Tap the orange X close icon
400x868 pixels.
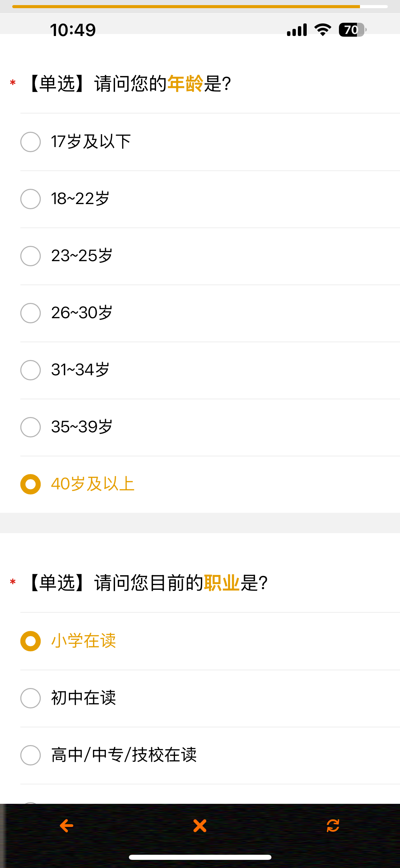point(200,826)
